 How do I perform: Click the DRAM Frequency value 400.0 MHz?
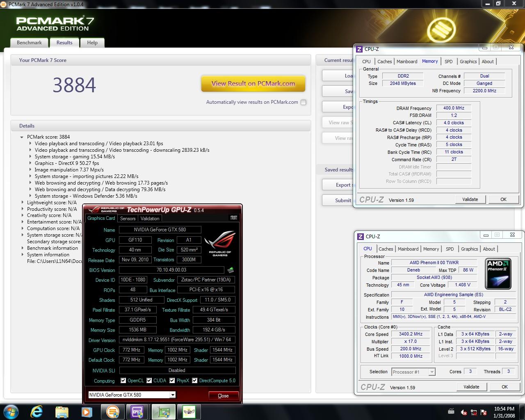(454, 108)
